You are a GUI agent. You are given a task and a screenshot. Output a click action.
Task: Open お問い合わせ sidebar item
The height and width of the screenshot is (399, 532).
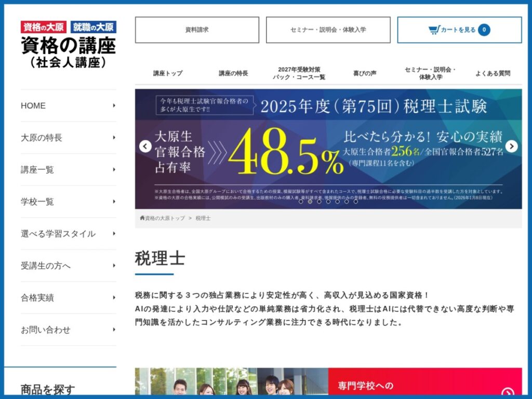[69, 329]
